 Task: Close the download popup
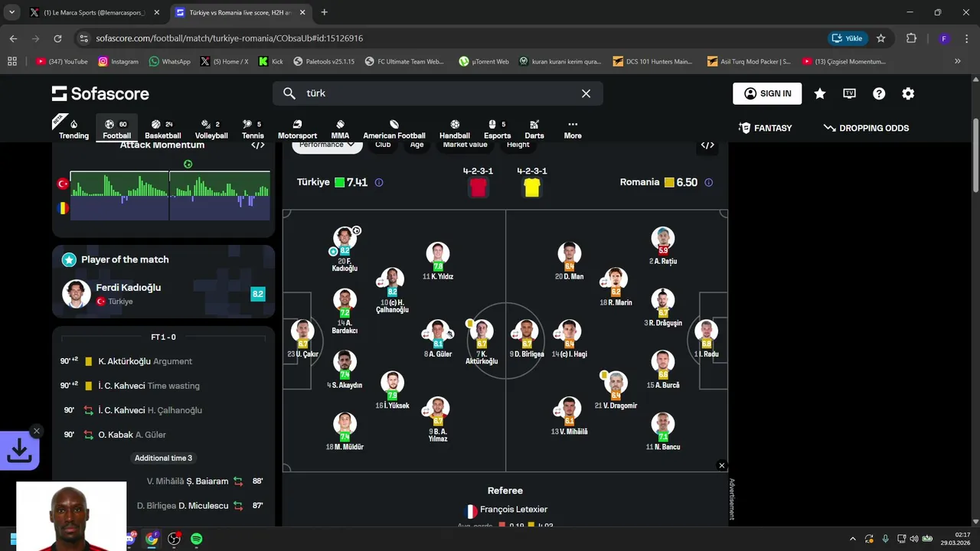click(36, 431)
